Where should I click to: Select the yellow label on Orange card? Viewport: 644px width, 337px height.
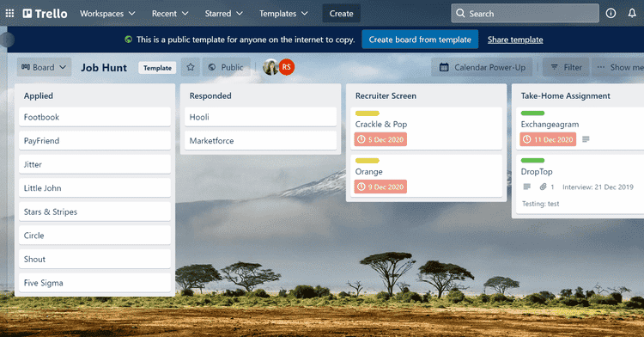[367, 161]
